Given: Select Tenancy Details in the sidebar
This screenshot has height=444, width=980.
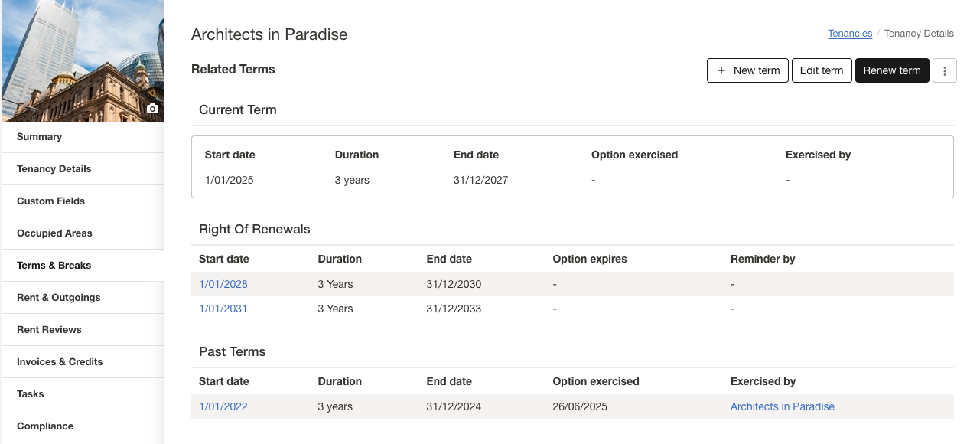Looking at the screenshot, I should pyautogui.click(x=54, y=169).
